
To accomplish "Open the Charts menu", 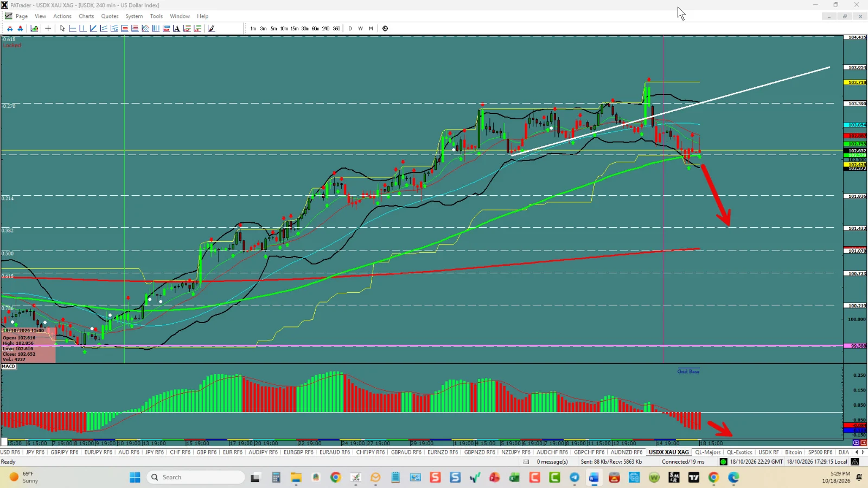I will (x=86, y=16).
